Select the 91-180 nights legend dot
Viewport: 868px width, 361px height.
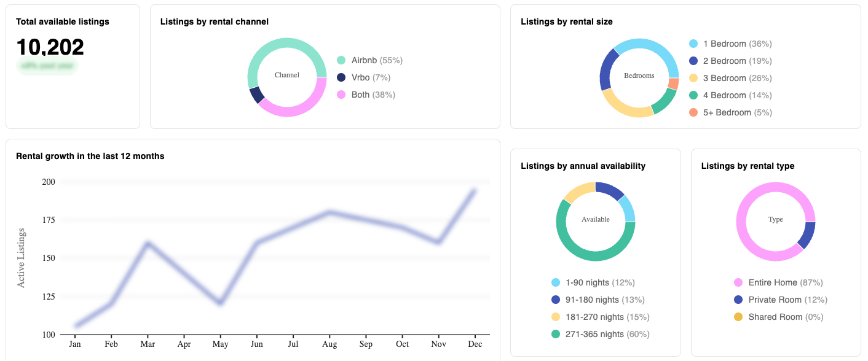tap(556, 300)
